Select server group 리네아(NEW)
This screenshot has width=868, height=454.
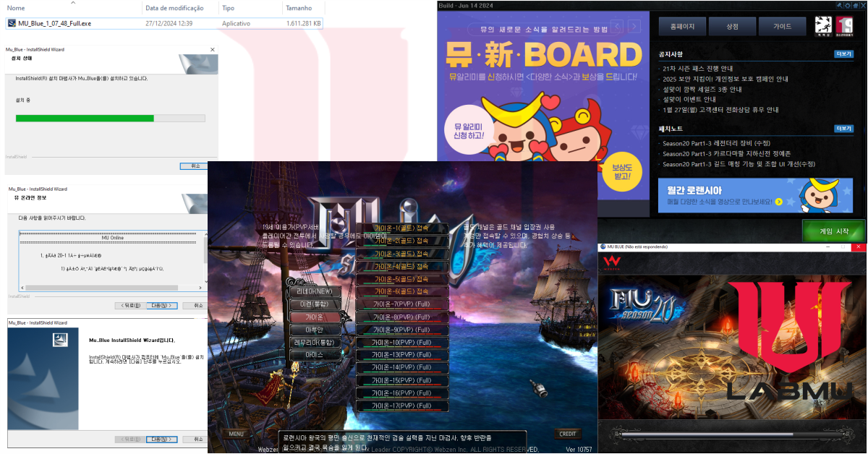315,291
